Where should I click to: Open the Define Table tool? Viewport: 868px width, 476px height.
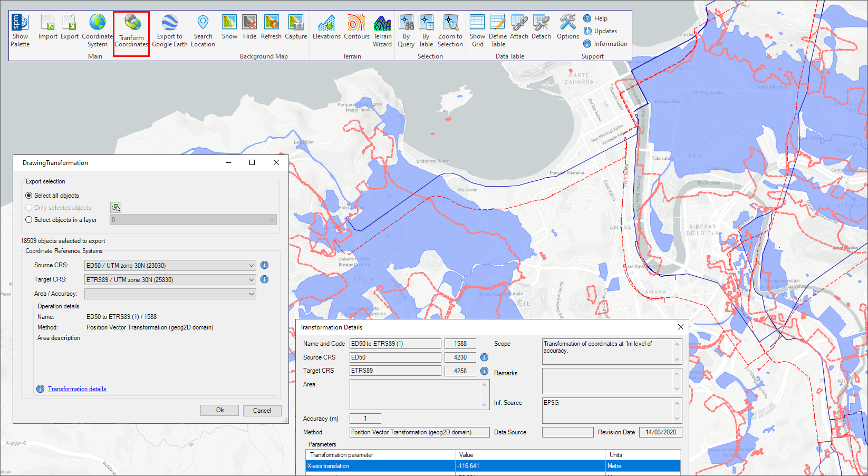[x=498, y=31]
